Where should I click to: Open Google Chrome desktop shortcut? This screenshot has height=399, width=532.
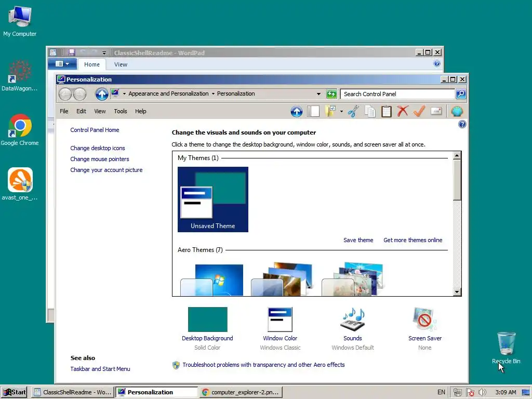point(20,130)
